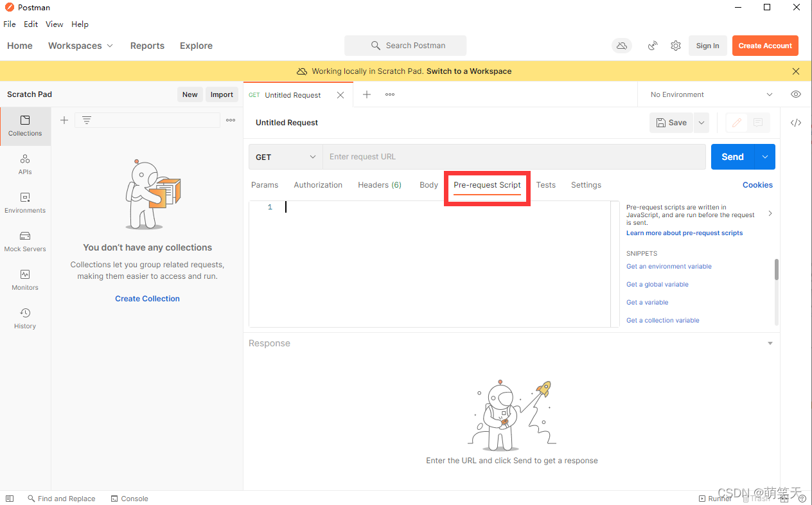The width and height of the screenshot is (812, 505).
Task: Click the cloud sync status icon
Action: (622, 46)
